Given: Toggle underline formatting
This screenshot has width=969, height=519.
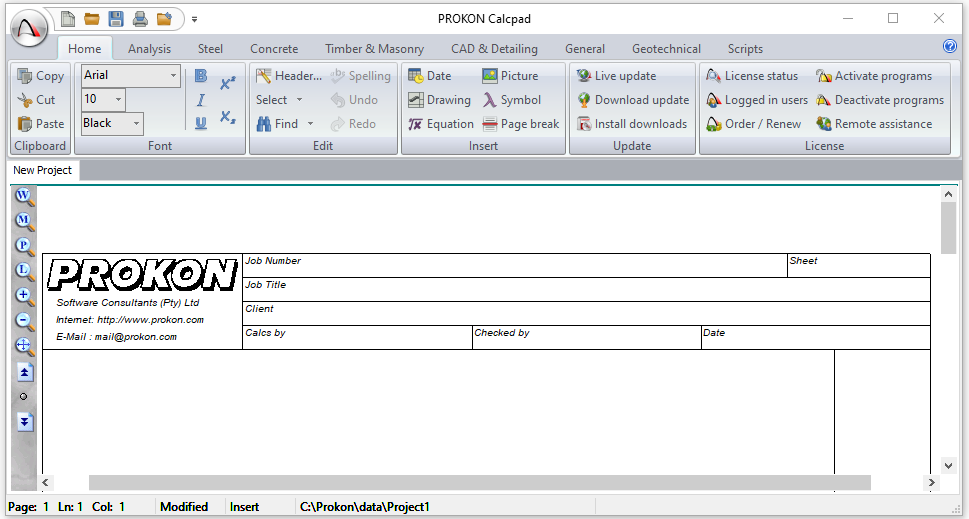Looking at the screenshot, I should pos(201,123).
